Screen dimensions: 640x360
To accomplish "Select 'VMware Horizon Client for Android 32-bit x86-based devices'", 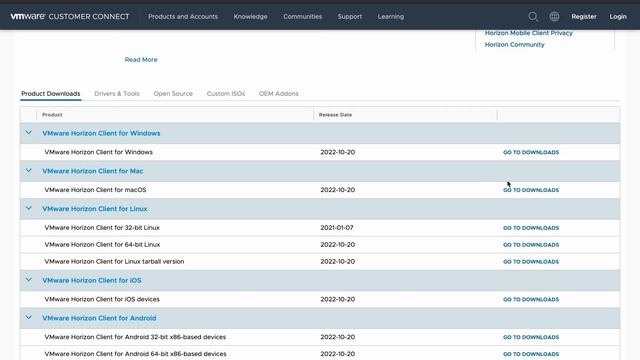I will [x=135, y=337].
